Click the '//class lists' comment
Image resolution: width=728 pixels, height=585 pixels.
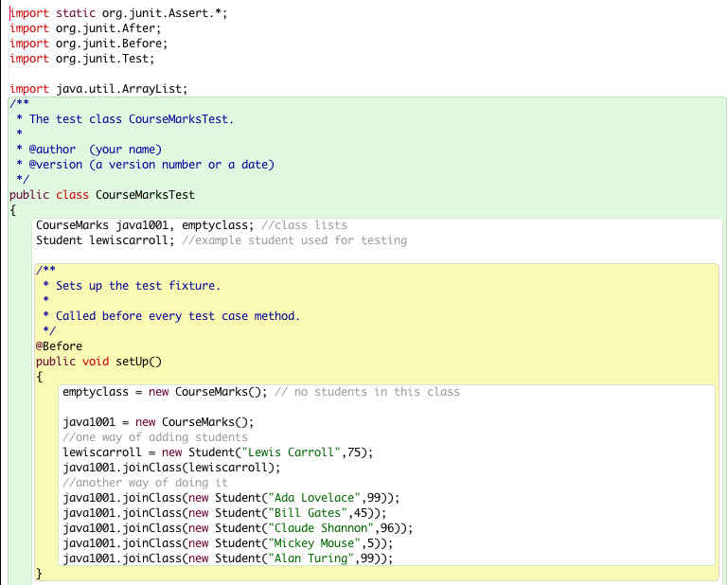tap(303, 225)
